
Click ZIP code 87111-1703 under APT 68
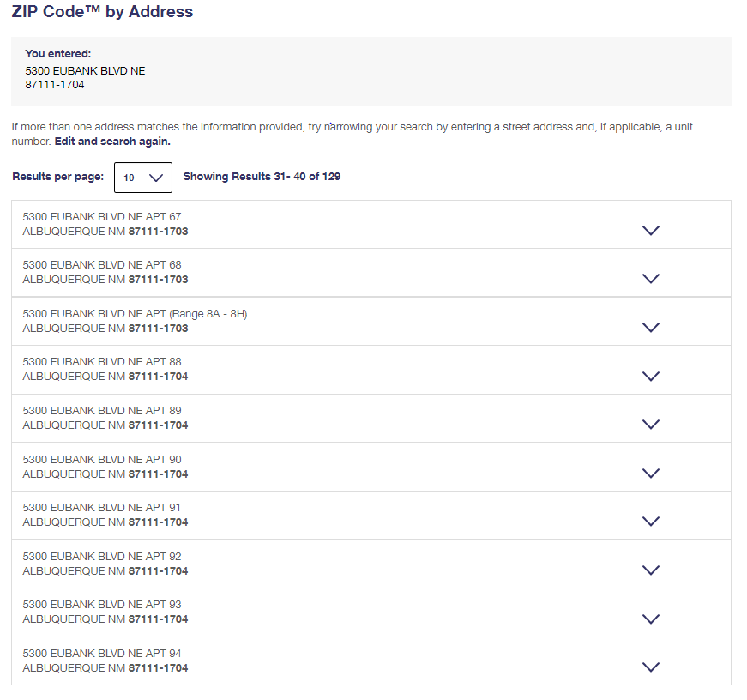[x=158, y=280]
